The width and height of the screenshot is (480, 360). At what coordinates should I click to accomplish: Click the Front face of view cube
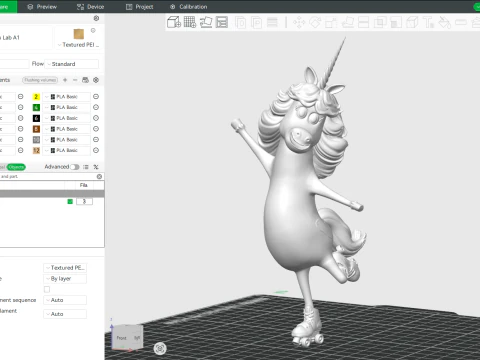[122, 338]
